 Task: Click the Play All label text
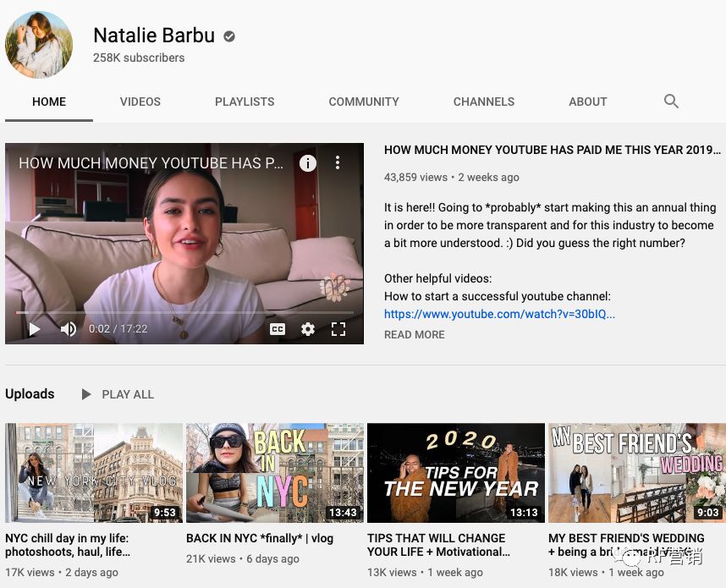click(128, 394)
